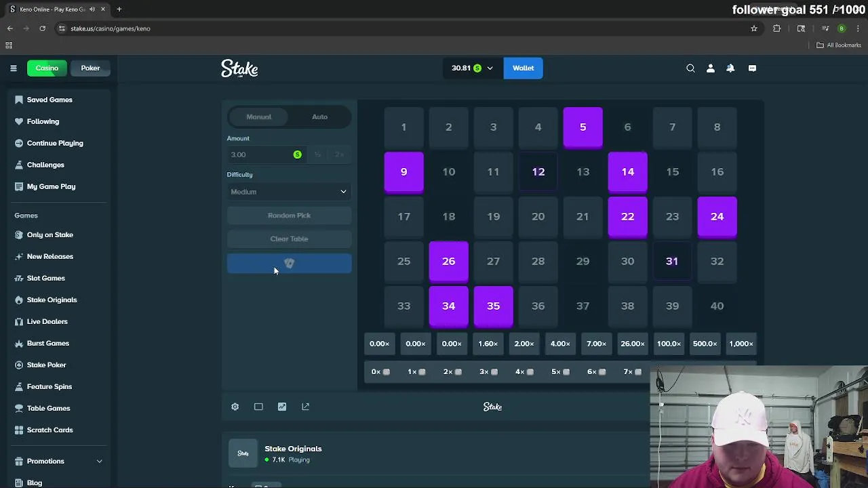
Task: Select keno number 40
Action: (x=717, y=306)
